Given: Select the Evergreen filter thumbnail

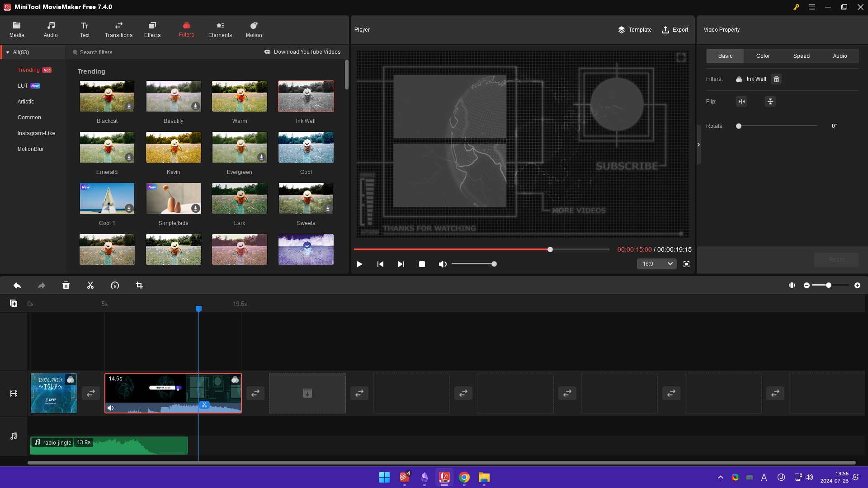Looking at the screenshot, I should [240, 148].
